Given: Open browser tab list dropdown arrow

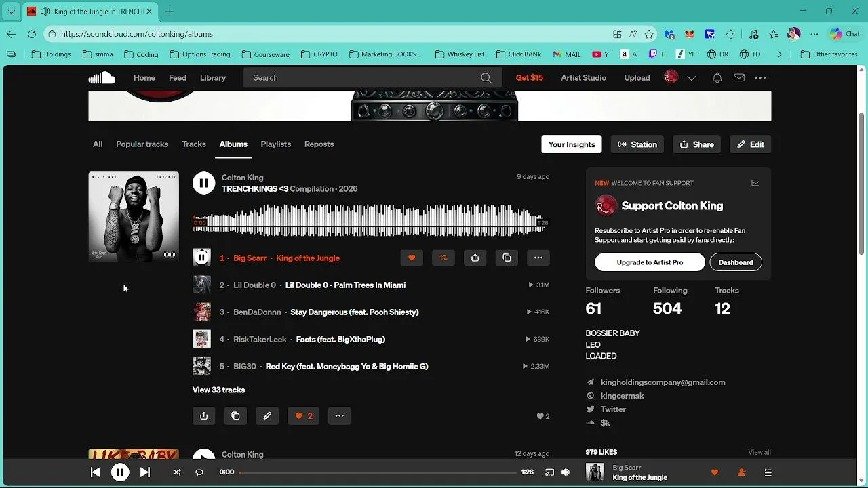Looking at the screenshot, I should [11, 12].
